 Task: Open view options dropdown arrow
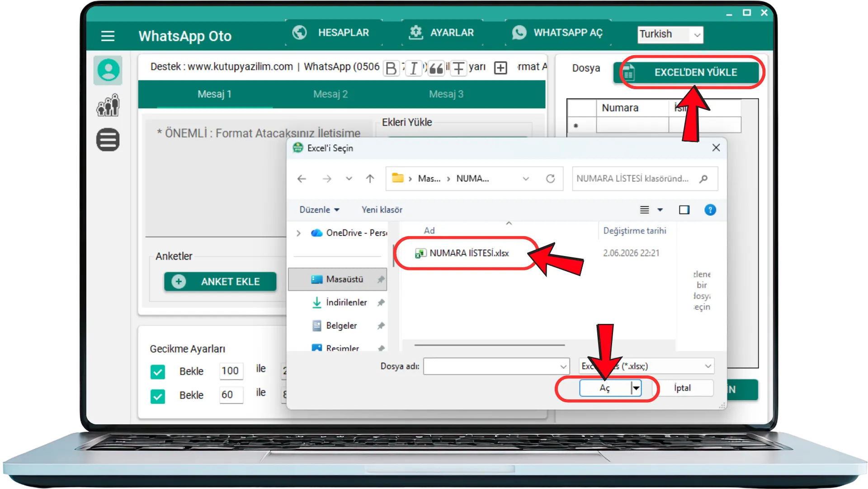(x=660, y=210)
